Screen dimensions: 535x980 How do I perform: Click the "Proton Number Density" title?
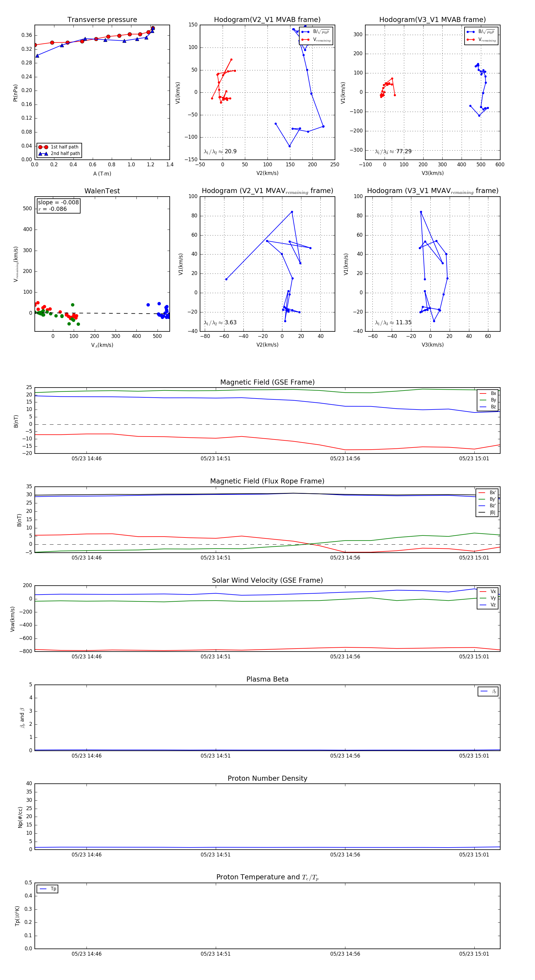point(267,778)
